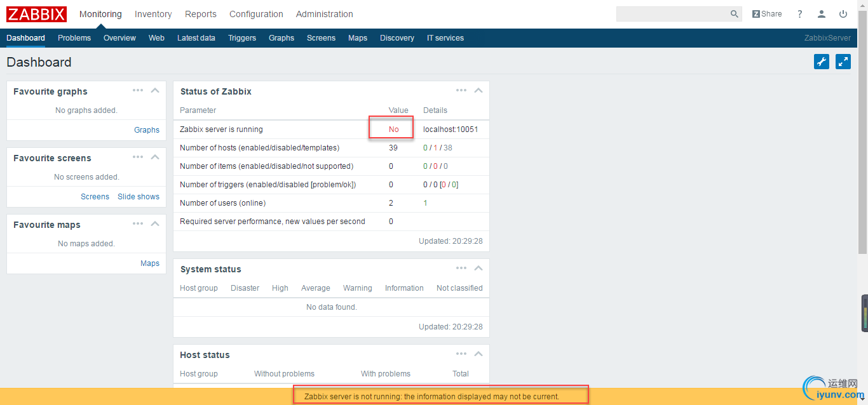The height and width of the screenshot is (405, 868).
Task: Click the 'No data found.' message
Action: click(x=332, y=307)
